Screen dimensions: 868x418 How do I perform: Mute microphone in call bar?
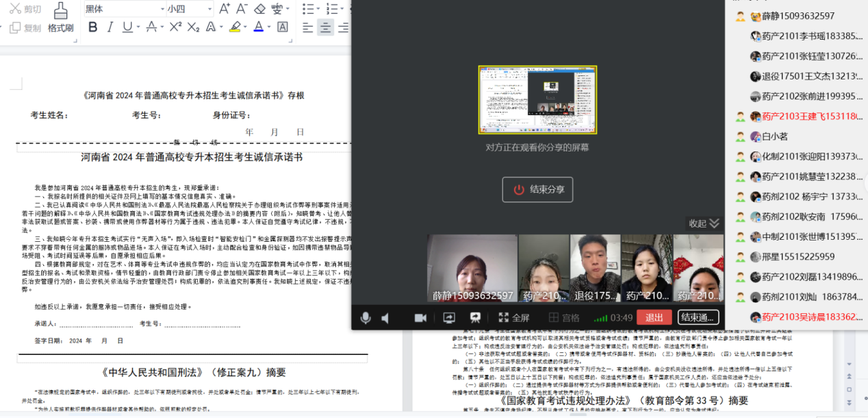pyautogui.click(x=366, y=317)
